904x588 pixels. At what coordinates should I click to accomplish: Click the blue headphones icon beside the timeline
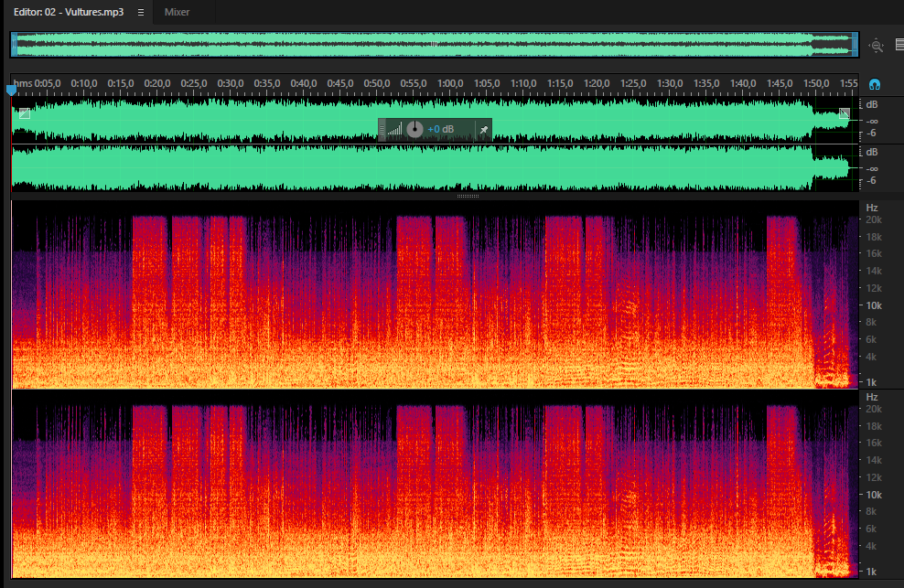tap(875, 85)
